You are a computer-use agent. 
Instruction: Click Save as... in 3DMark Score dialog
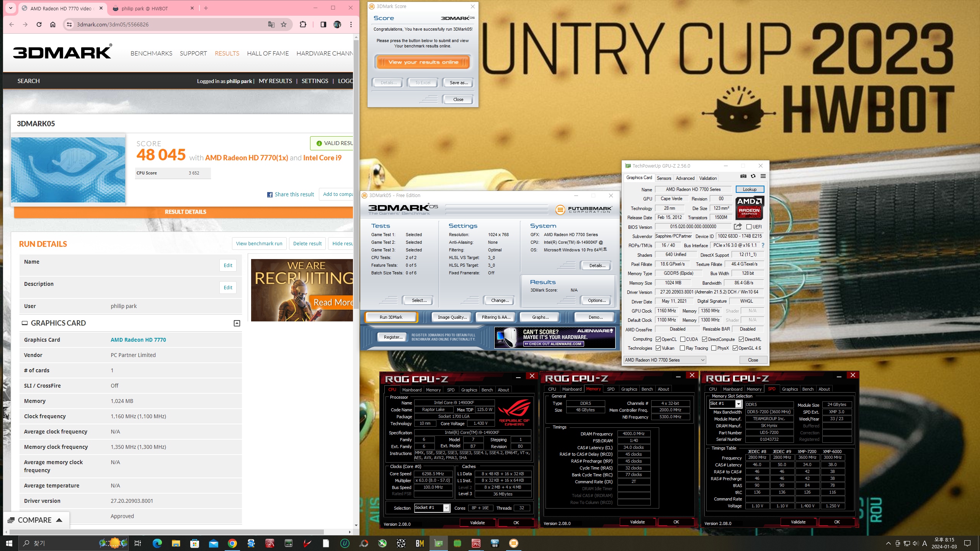[x=459, y=82]
